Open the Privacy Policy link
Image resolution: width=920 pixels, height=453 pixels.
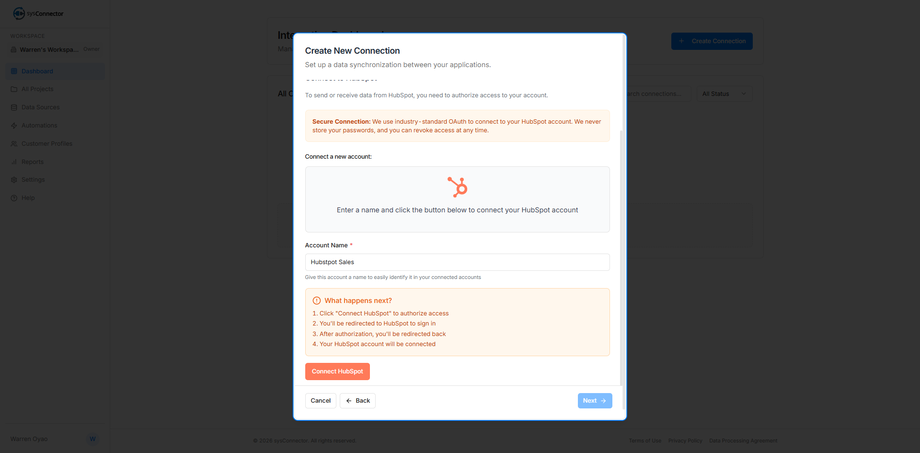[685, 441]
